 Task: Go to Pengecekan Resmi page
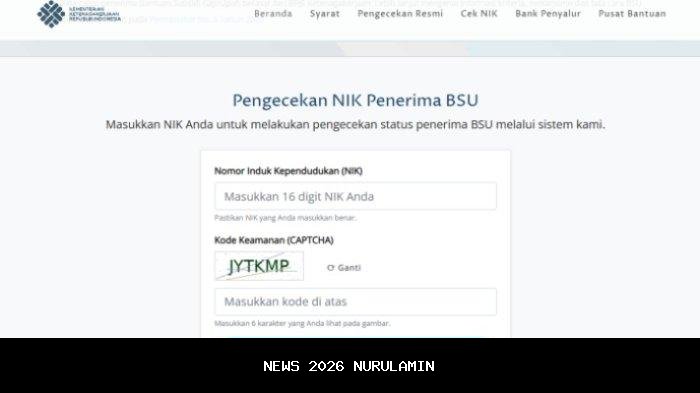click(400, 14)
